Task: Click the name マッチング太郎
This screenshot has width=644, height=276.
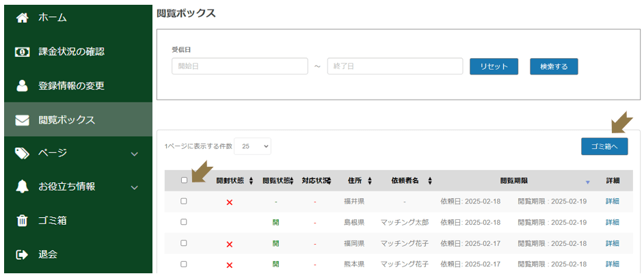Action: 404,222
